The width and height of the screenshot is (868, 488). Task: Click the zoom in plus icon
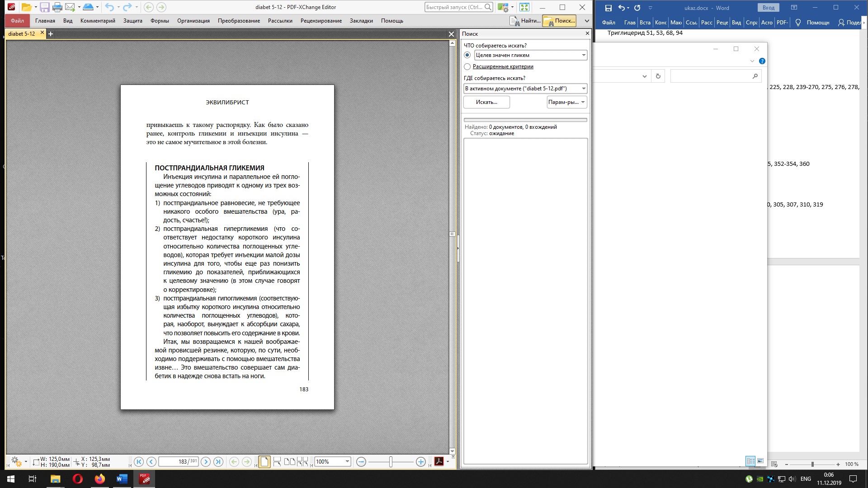coord(421,462)
